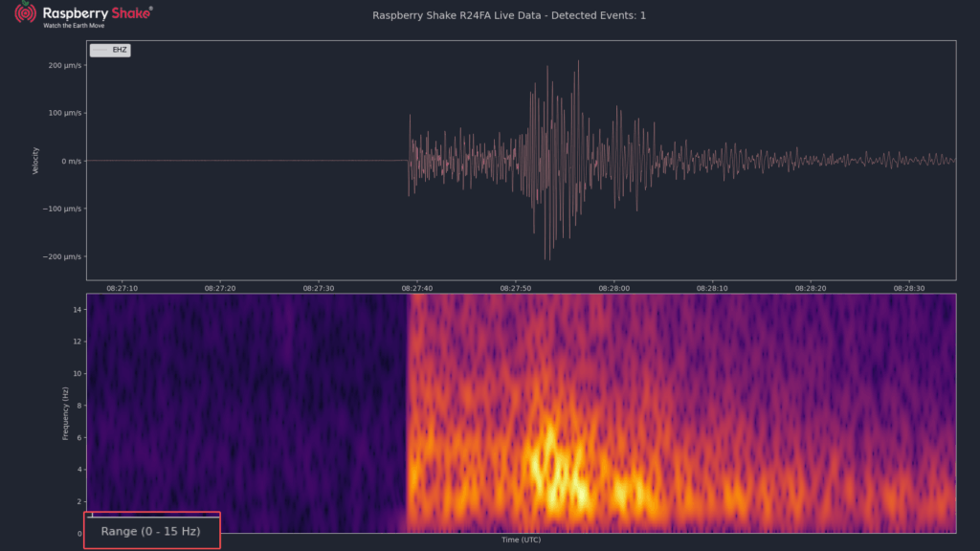Click the brightest spectrogram hotspot near 4 Hz

coord(548,467)
